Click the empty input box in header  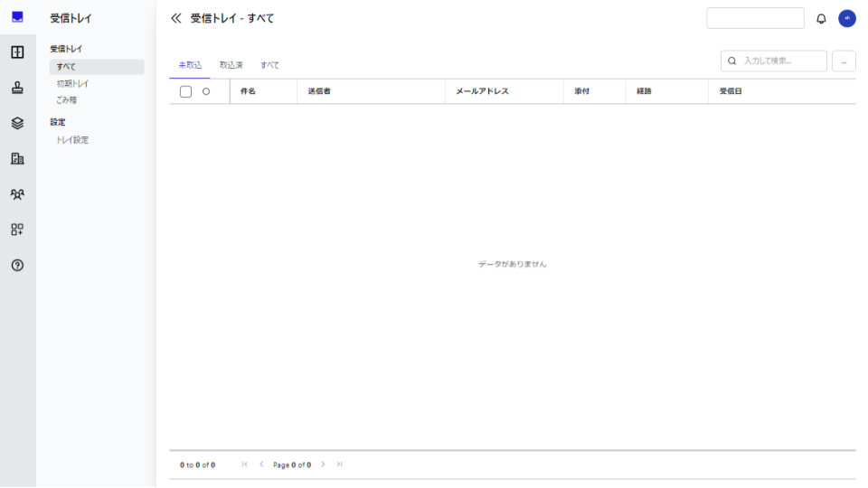(x=755, y=18)
